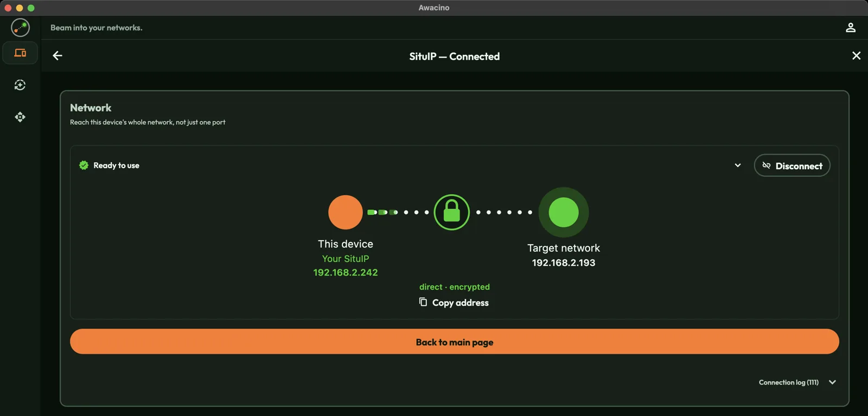Screen dimensions: 868x416
Task: Click the broken-link icon in Disconnect button
Action: tap(767, 165)
